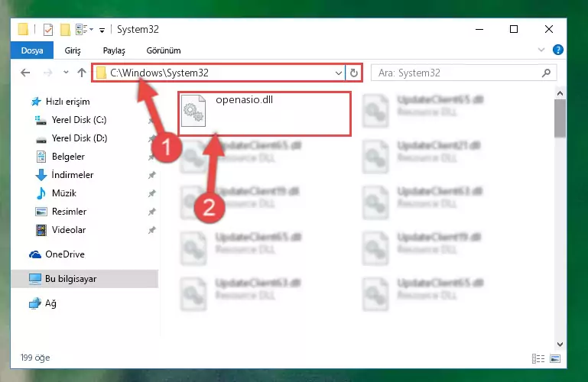Select Bu bilgisayar in navigation pane
The image size is (588, 382).
coord(70,279)
